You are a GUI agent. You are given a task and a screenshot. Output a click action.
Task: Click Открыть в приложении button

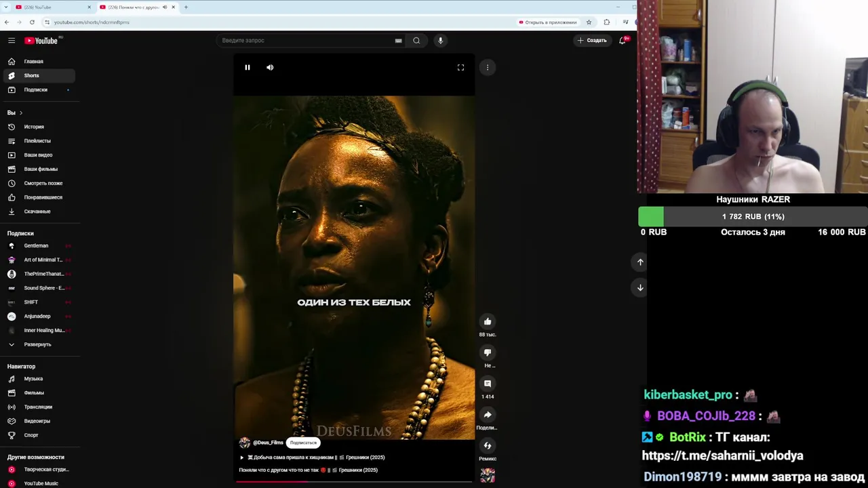pyautogui.click(x=548, y=22)
